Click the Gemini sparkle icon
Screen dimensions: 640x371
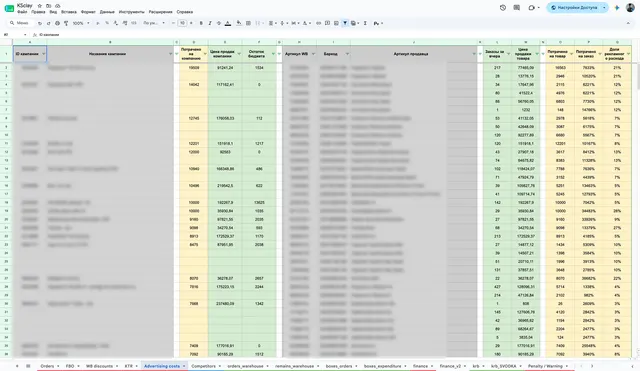pos(617,8)
